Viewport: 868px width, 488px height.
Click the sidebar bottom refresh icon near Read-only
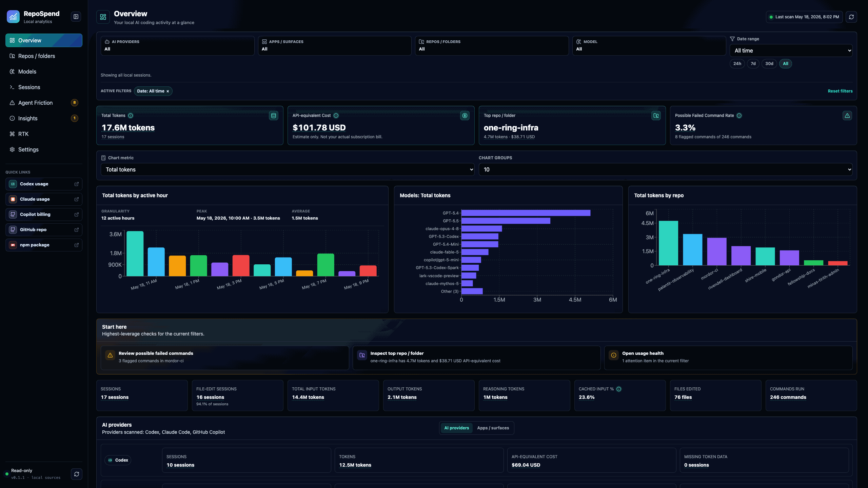77,474
